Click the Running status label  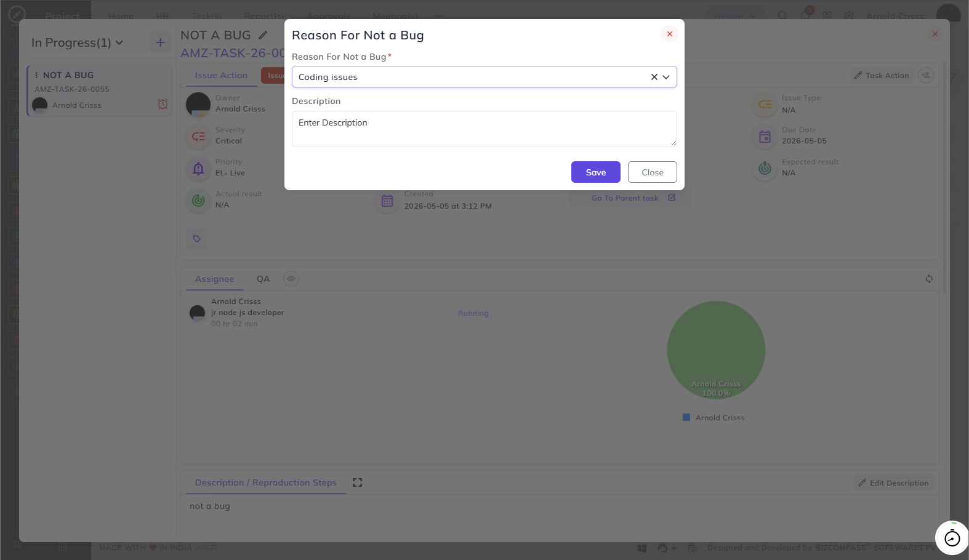point(473,313)
